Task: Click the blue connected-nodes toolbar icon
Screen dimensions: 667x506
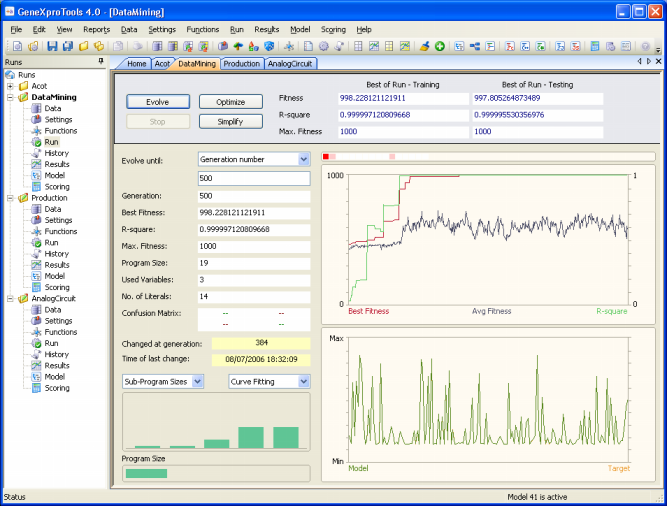Action: click(475, 46)
